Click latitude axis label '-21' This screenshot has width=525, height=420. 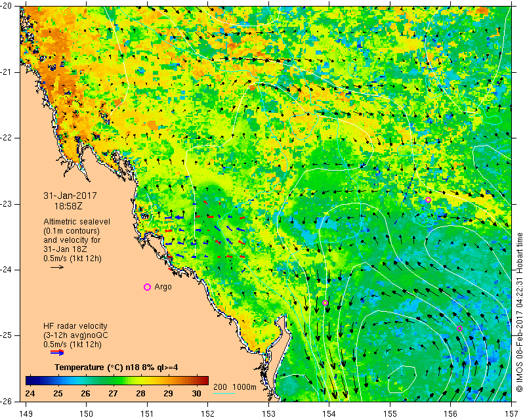[6, 72]
